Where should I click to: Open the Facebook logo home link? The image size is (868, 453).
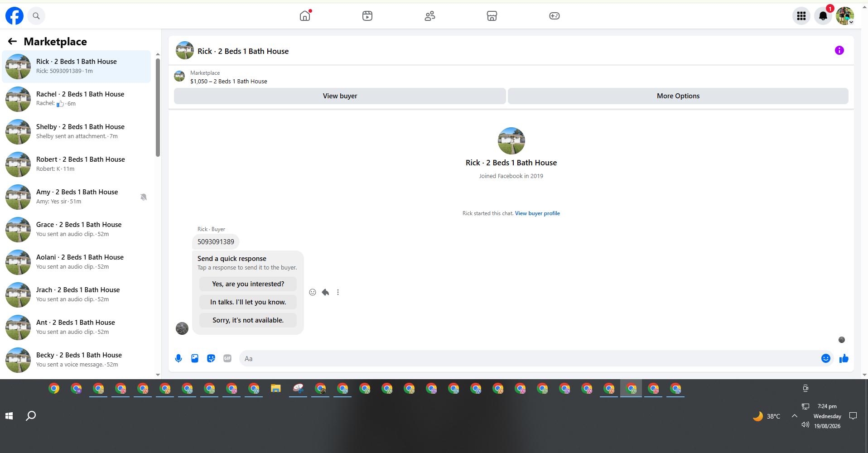(x=14, y=16)
